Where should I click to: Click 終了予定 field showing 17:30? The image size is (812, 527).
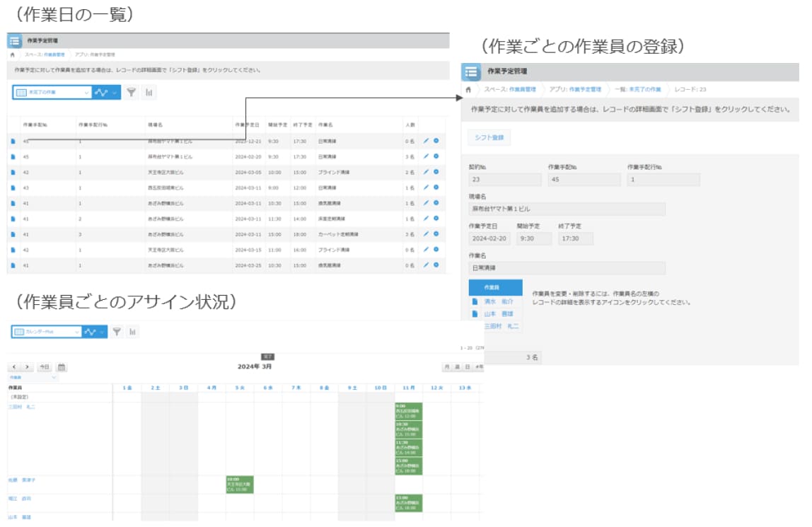(x=575, y=238)
